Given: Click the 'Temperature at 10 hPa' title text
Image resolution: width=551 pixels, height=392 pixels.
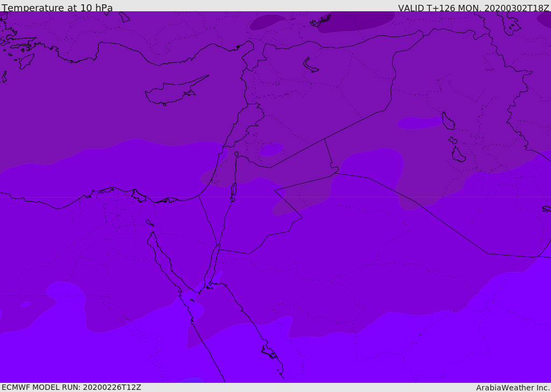Looking at the screenshot, I should pyautogui.click(x=57, y=8).
